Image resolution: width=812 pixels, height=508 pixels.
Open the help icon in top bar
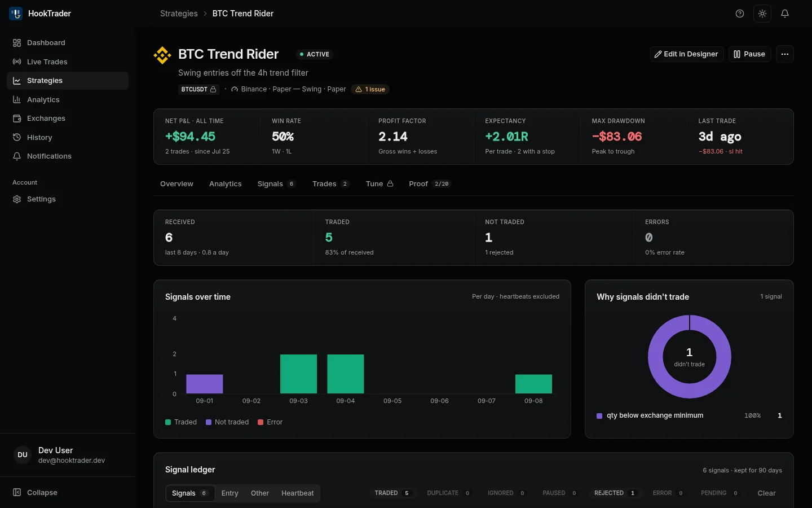(x=740, y=14)
